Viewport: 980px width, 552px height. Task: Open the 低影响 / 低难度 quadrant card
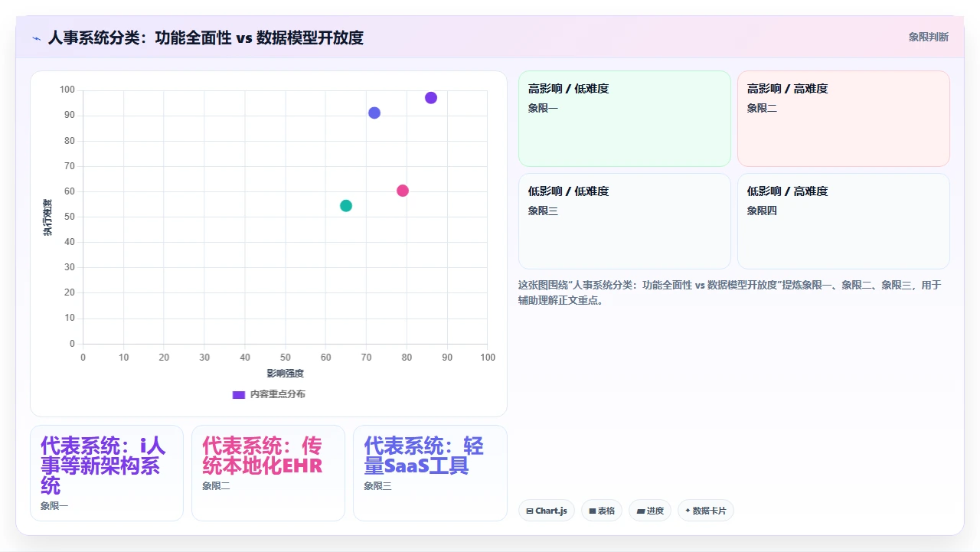pyautogui.click(x=625, y=221)
